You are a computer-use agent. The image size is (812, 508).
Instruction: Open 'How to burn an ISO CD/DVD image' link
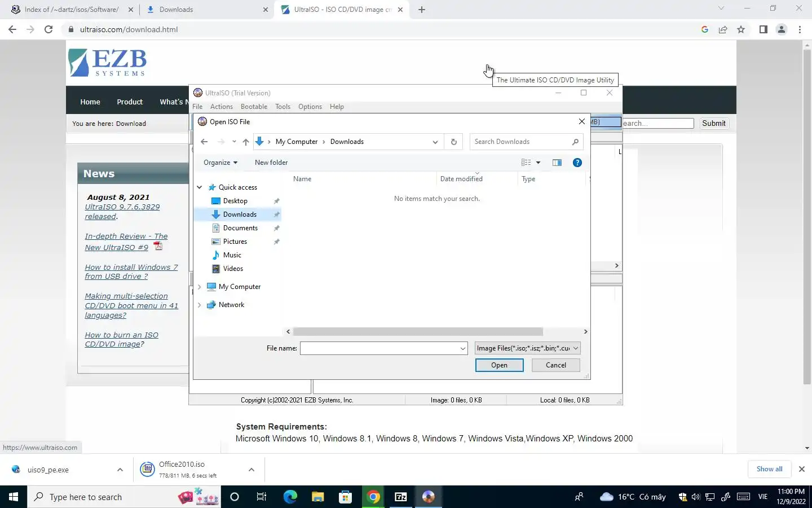click(x=121, y=339)
